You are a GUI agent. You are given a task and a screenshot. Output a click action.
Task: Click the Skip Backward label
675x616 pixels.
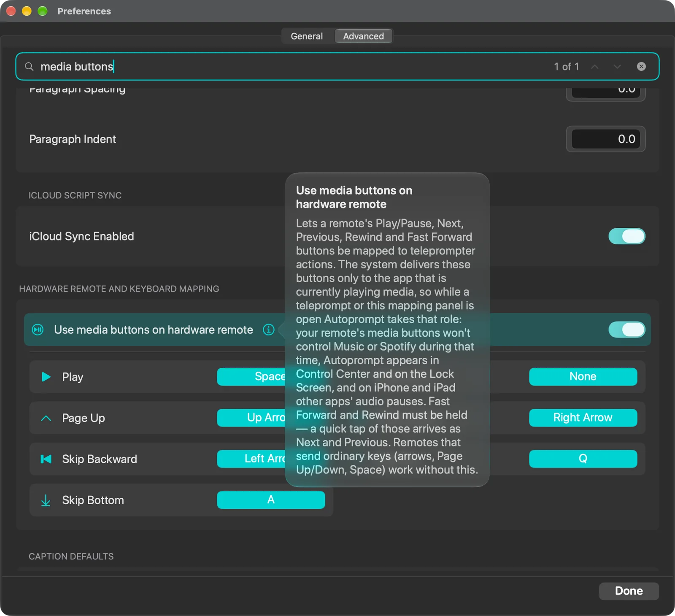[100, 459]
